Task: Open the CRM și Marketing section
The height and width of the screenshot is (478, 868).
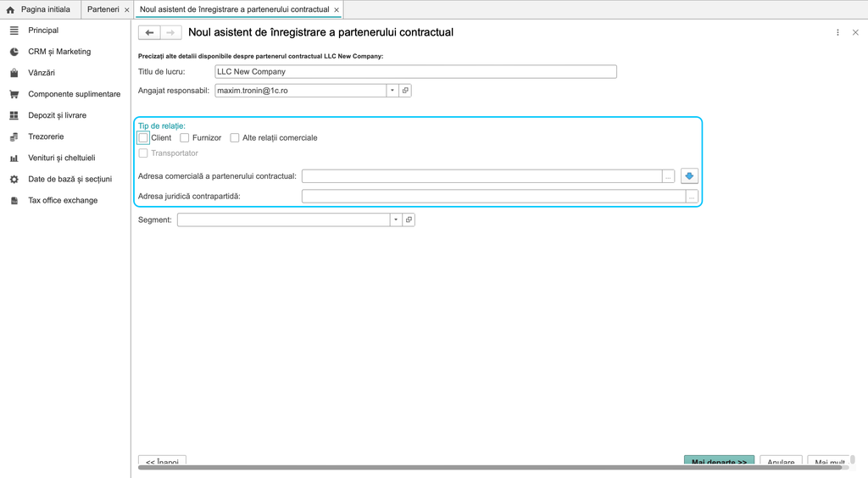Action: pyautogui.click(x=59, y=52)
